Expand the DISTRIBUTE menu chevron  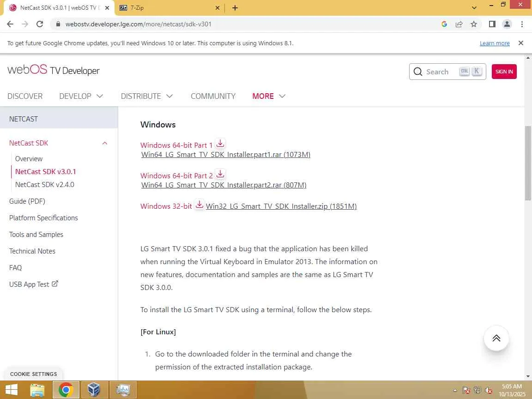click(169, 96)
